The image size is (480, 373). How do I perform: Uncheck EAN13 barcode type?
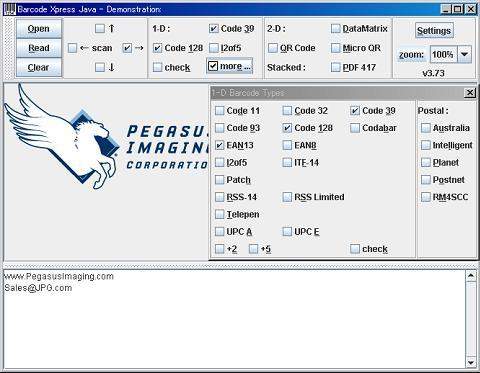[219, 145]
